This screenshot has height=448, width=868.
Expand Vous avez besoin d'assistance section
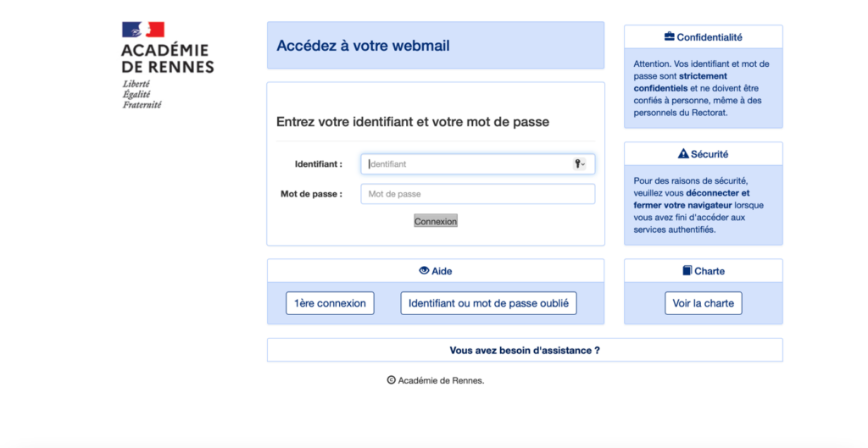coord(524,350)
